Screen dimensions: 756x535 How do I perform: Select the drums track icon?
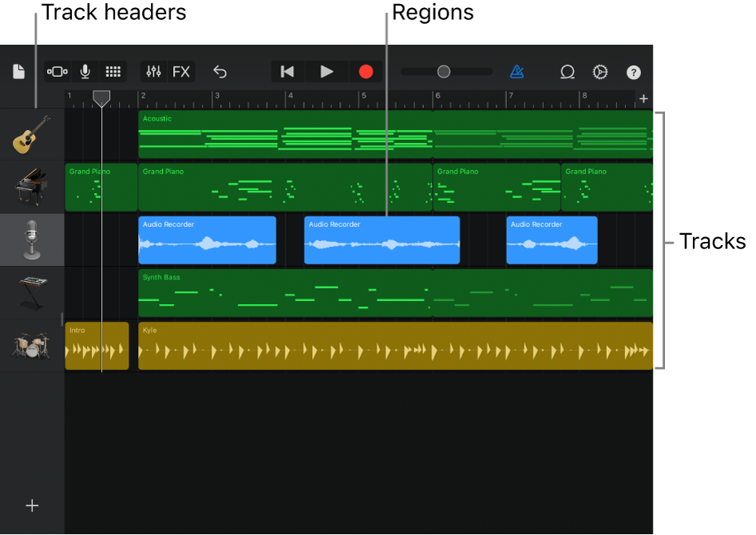(32, 346)
